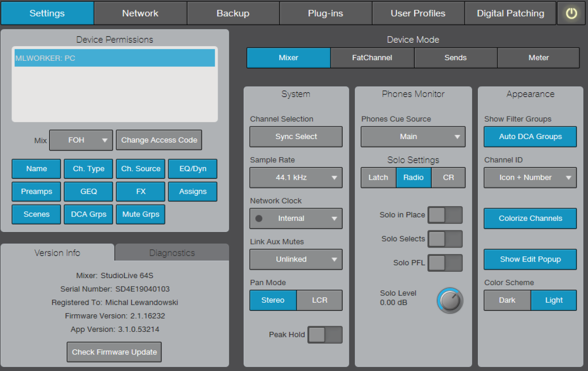Toggle Auto DCA Groups button
The image size is (588, 371).
coord(530,137)
